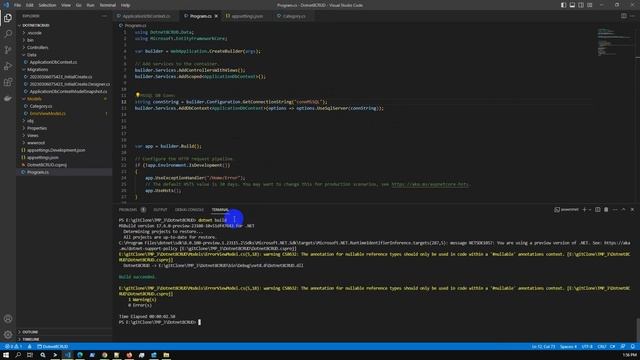640x360 pixels.
Task: Toggle primary side bar layout icon
Action: tap(563, 5)
